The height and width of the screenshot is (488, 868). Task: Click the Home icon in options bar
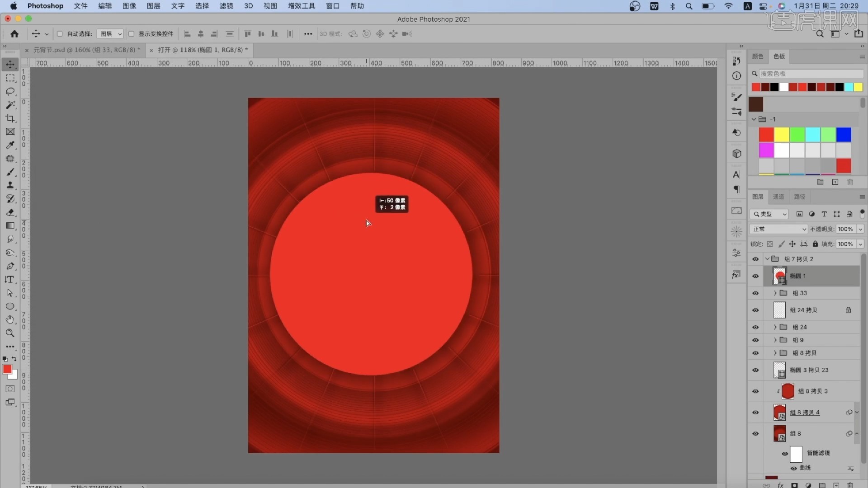(14, 34)
